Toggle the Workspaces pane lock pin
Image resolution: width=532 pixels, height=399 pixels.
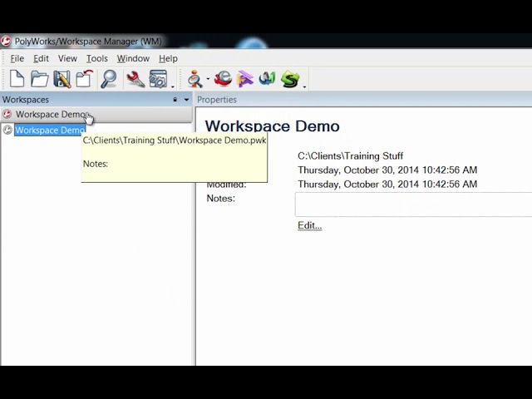coord(175,100)
